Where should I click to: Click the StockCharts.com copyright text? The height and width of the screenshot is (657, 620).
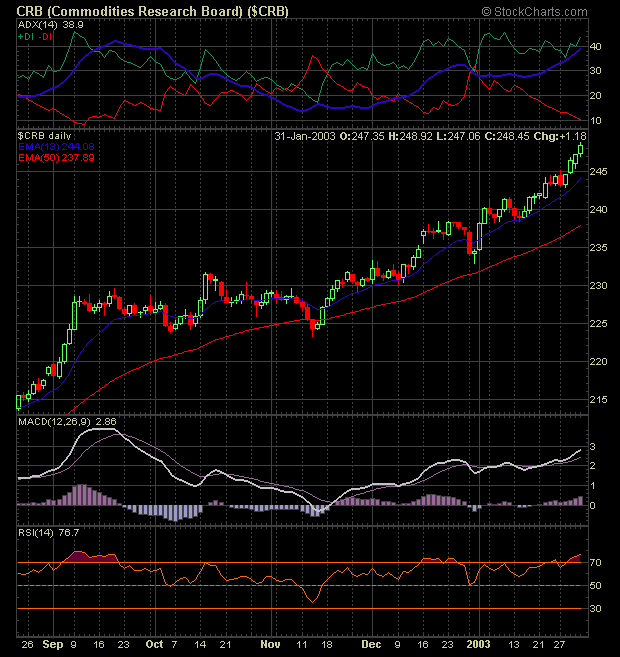coord(535,12)
